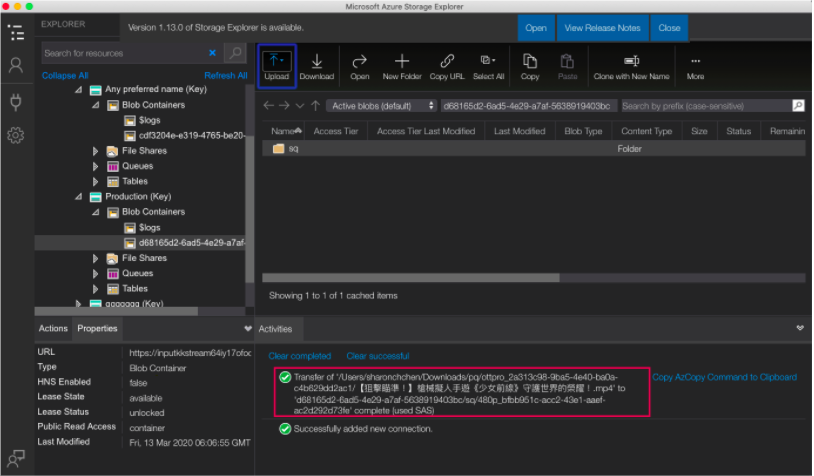Sort by Access Tier column header
This screenshot has height=476, width=814.
(x=336, y=131)
